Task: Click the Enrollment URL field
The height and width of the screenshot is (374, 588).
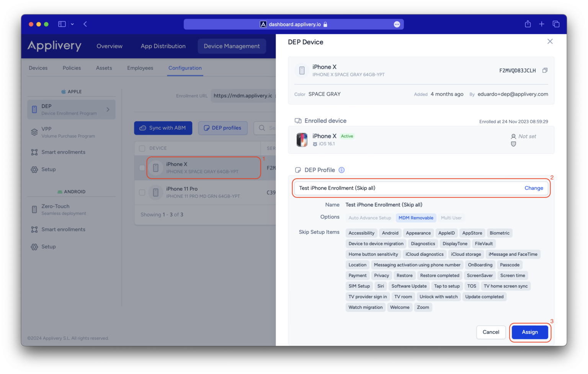Action: (x=243, y=96)
